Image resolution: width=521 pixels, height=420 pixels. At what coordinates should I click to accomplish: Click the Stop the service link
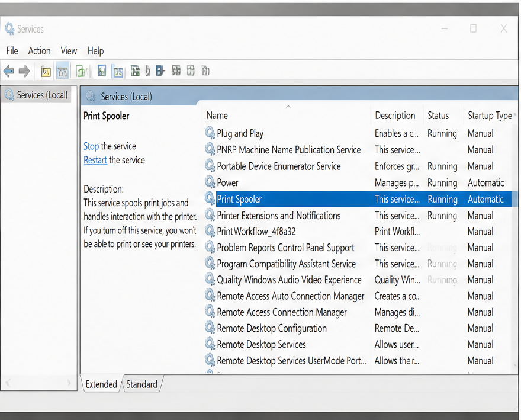click(x=91, y=146)
